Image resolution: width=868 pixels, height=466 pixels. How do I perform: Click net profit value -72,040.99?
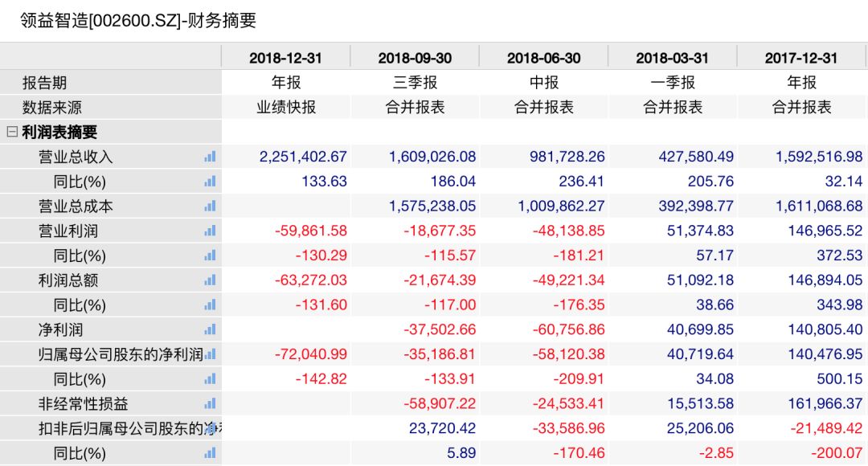(310, 354)
